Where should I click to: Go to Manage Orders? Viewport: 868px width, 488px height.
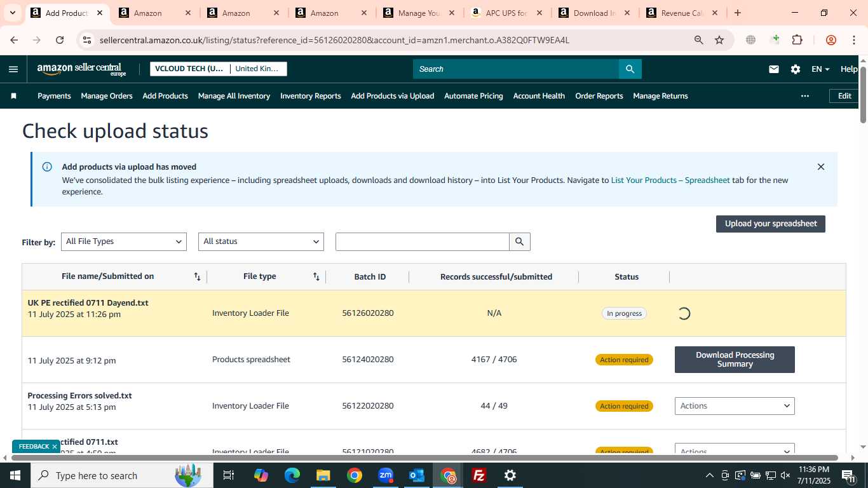[107, 96]
